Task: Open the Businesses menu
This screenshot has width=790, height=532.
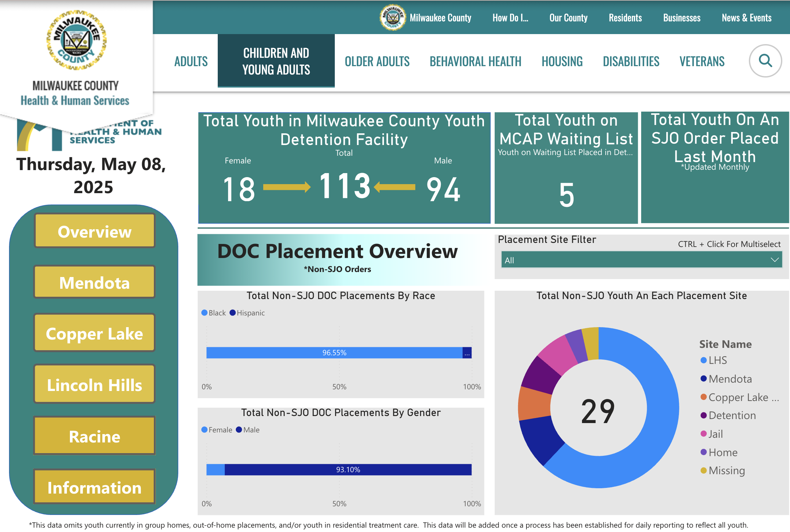Action: (682, 18)
